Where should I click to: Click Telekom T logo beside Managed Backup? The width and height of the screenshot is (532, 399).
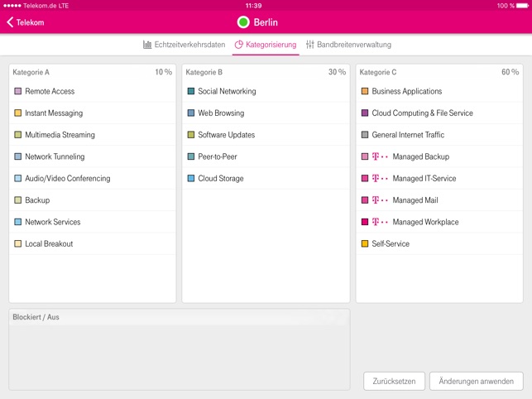coord(380,156)
